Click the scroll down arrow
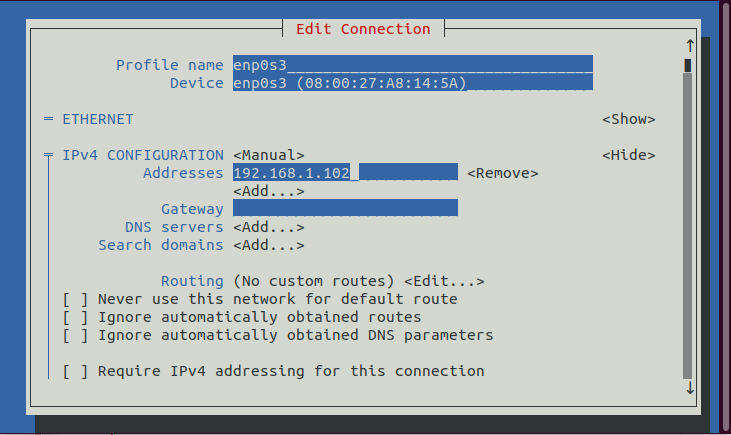 coord(689,389)
